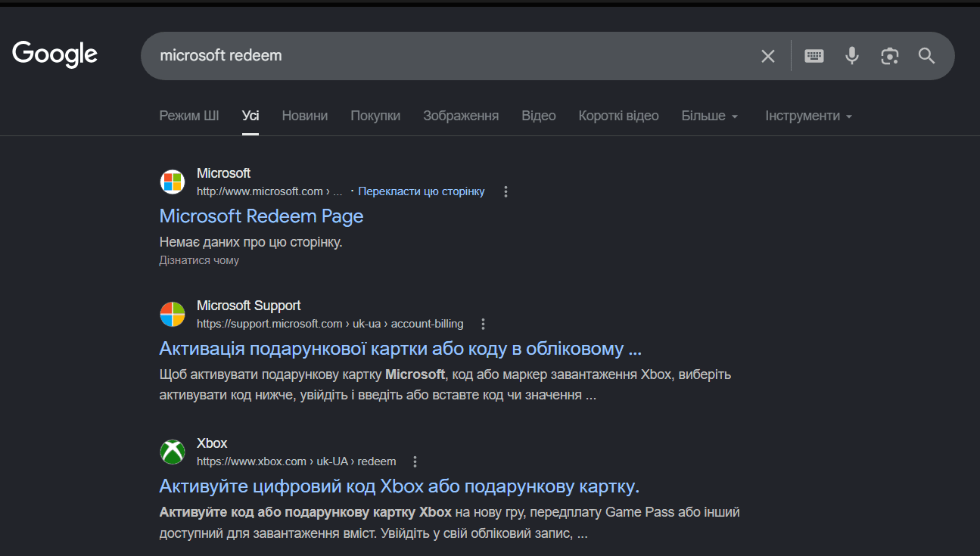Clear the search query with X icon
Viewport: 980px width, 556px height.
768,56
